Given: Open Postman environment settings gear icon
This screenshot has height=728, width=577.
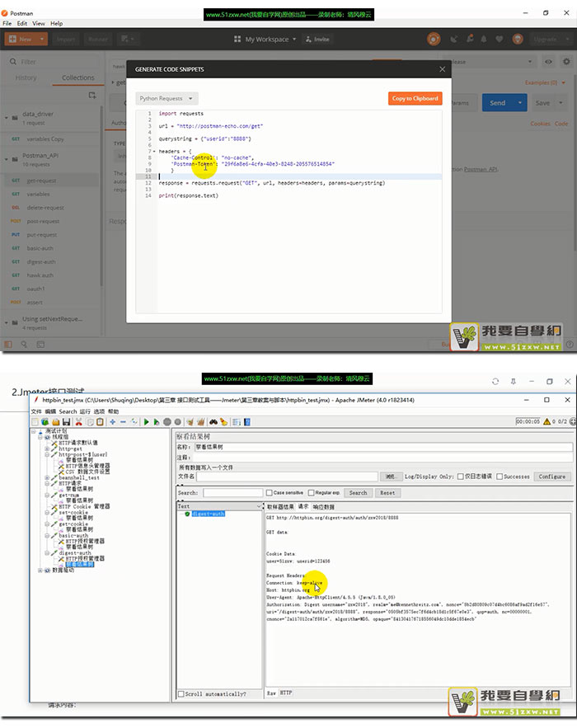Looking at the screenshot, I should [x=566, y=62].
